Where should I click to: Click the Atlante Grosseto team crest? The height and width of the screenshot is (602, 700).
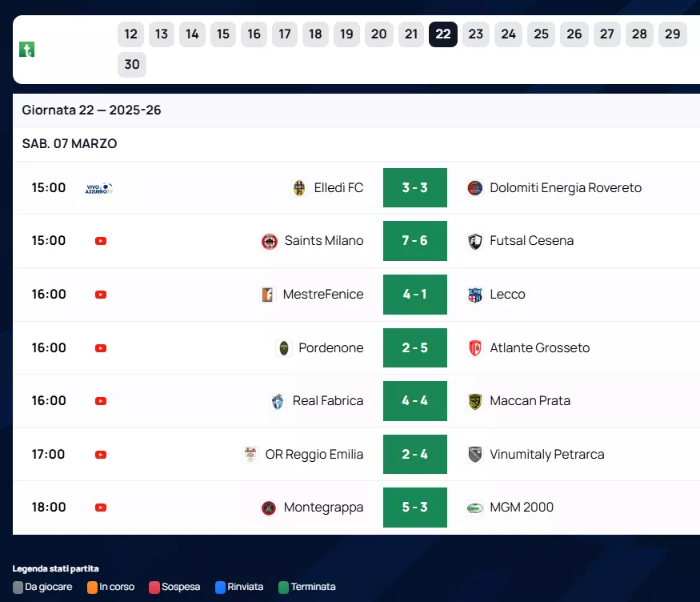[475, 348]
